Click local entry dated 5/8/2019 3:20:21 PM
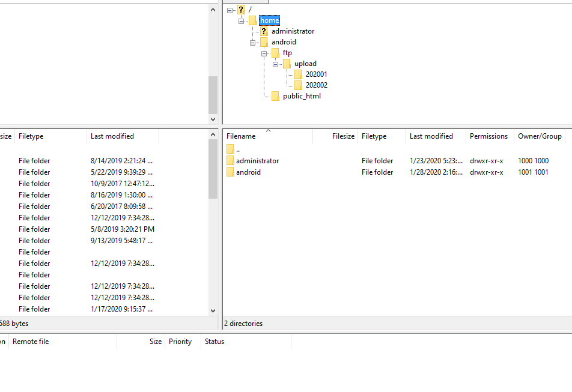This screenshot has width=572, height=392. click(x=123, y=229)
